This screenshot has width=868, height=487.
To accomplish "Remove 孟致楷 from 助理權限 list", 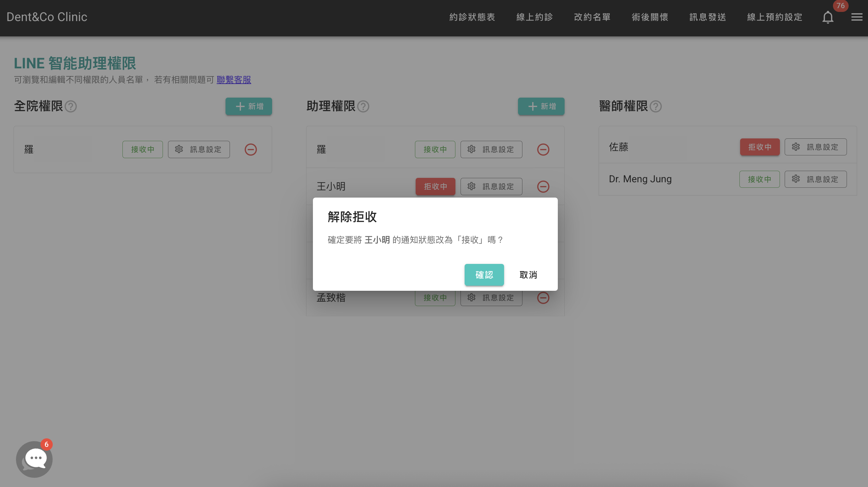I will coord(543,298).
